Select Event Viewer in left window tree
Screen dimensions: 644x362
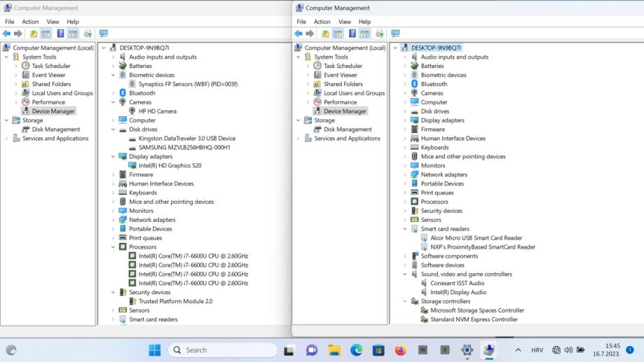click(x=48, y=75)
